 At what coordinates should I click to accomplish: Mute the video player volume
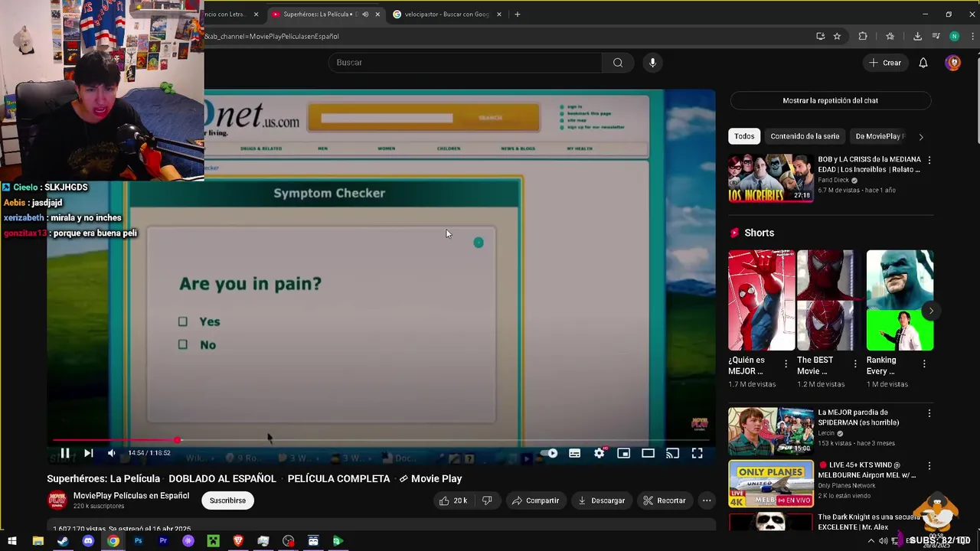click(112, 453)
